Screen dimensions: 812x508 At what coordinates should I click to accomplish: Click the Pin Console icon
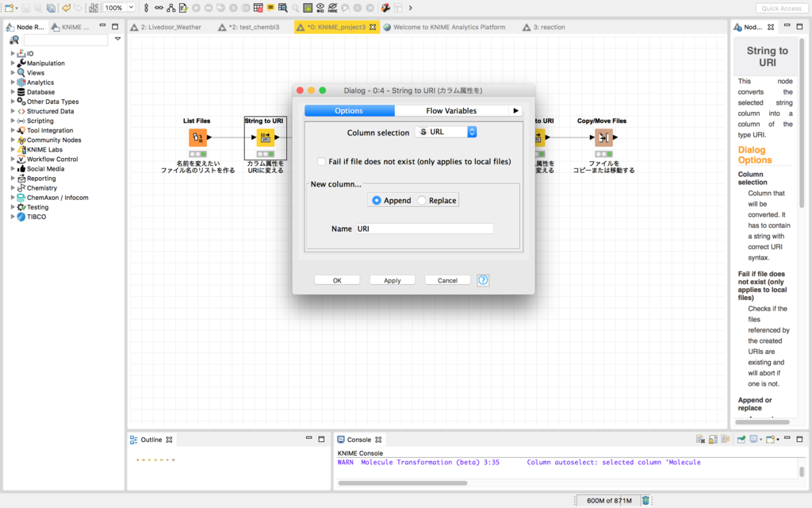741,439
